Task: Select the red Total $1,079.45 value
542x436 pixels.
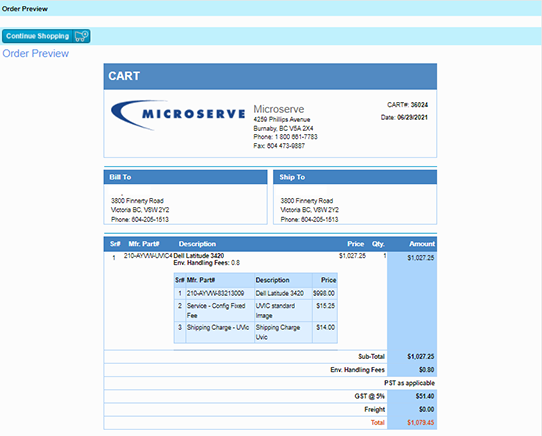Action: pos(420,423)
